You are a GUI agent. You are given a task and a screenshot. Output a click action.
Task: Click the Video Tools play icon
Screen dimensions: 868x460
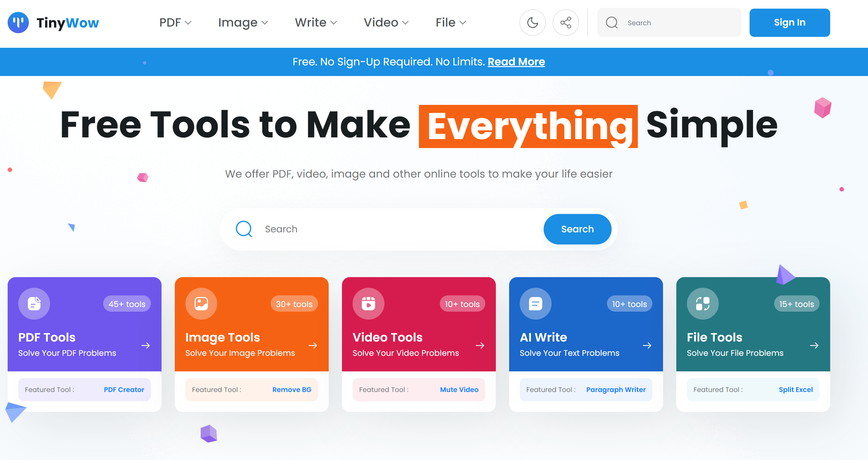(x=368, y=304)
